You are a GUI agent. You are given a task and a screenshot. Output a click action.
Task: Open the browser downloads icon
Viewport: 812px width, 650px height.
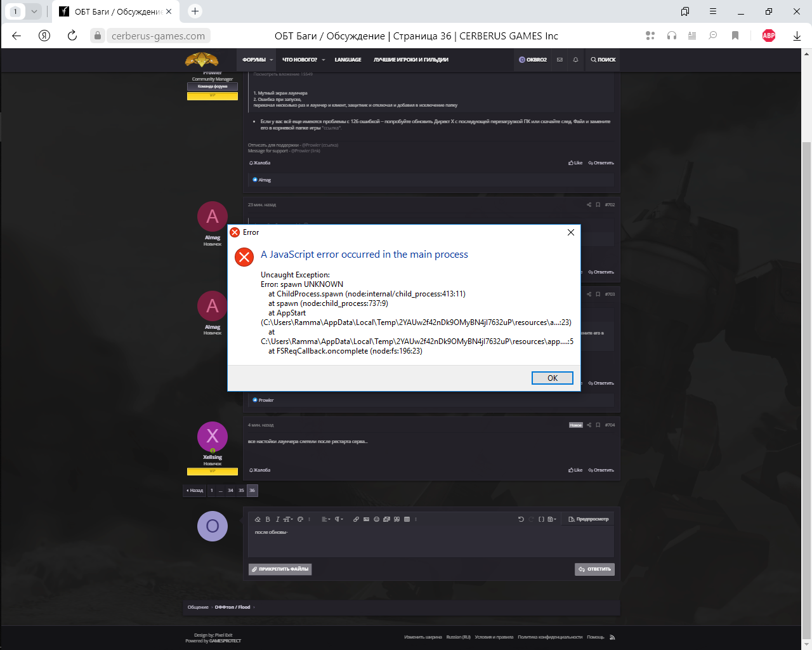797,36
